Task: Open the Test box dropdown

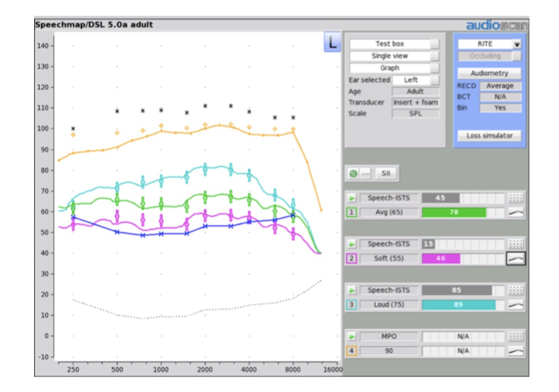Action: coord(394,43)
